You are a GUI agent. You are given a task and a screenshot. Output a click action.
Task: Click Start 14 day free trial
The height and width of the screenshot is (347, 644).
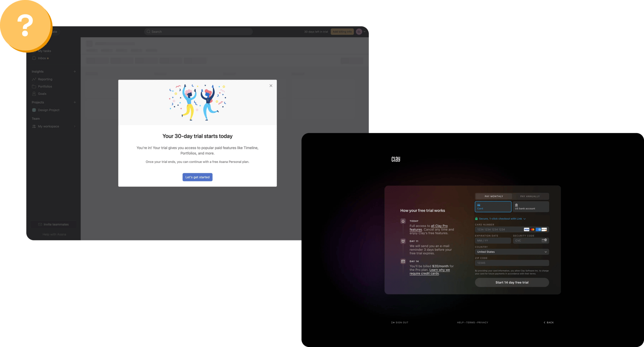(512, 282)
